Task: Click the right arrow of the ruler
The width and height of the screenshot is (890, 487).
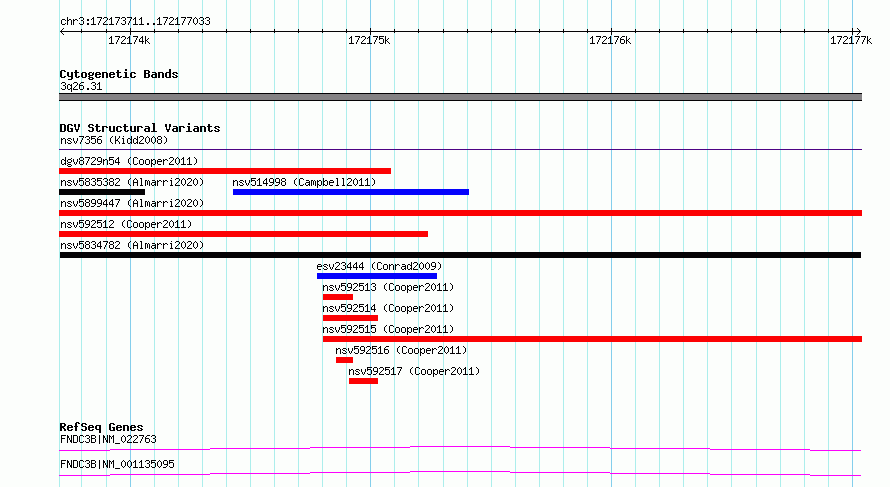Action: (x=858, y=31)
